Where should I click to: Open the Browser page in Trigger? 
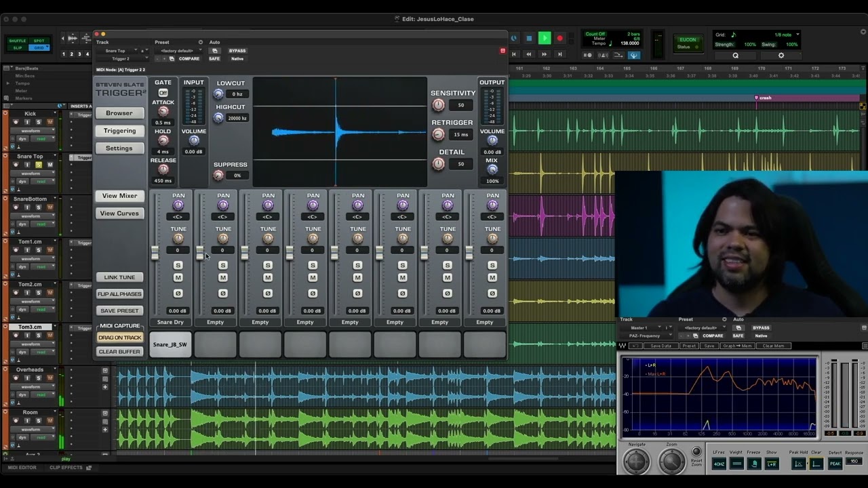[119, 113]
